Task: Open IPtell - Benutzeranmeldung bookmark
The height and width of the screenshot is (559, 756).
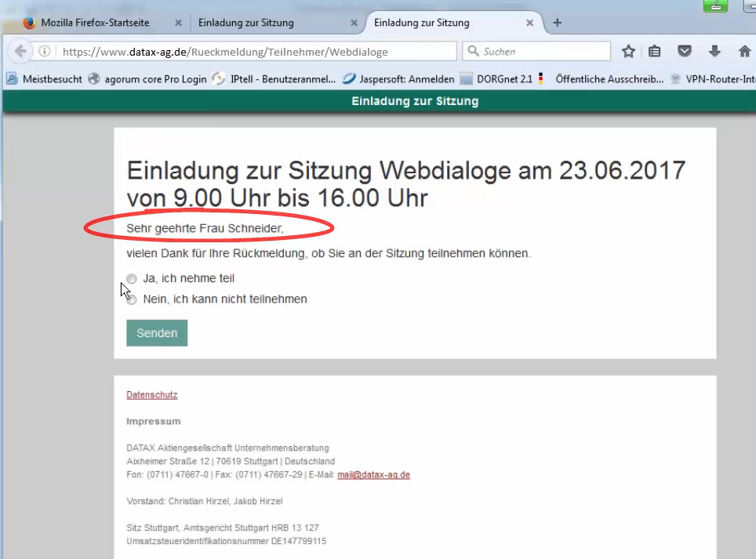Action: click(x=274, y=79)
